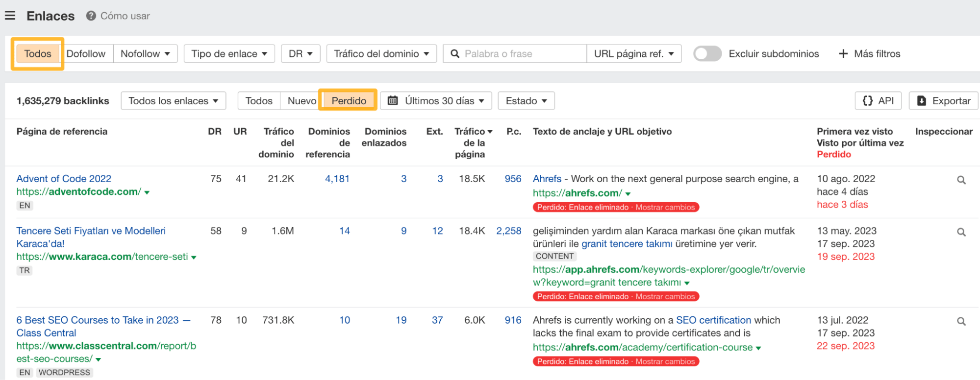The image size is (980, 380).
Task: Open the Estado dropdown
Action: pos(526,100)
